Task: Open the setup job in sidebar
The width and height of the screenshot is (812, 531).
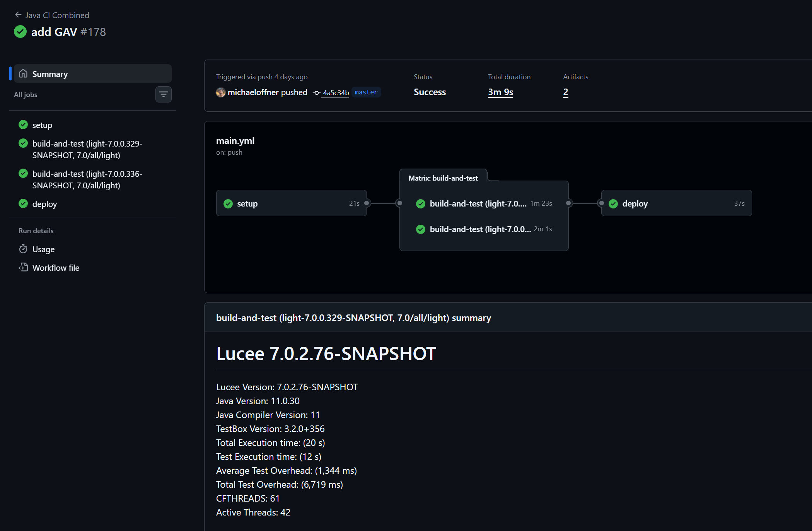Action: coord(42,125)
